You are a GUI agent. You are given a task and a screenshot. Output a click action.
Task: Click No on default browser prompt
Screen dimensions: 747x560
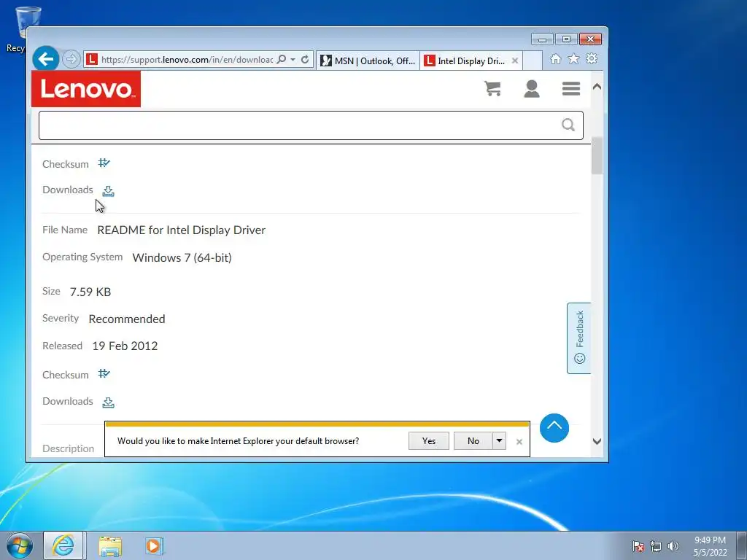click(473, 440)
